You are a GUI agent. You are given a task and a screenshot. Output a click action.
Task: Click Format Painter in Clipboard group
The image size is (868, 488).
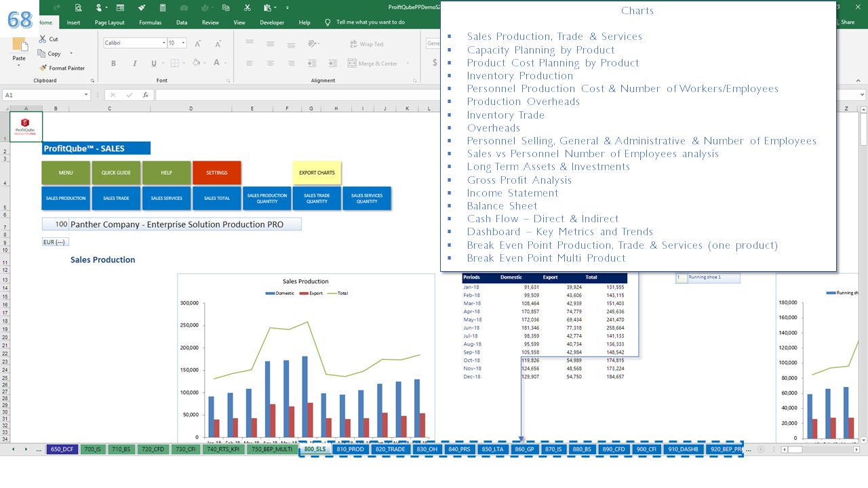pos(62,68)
